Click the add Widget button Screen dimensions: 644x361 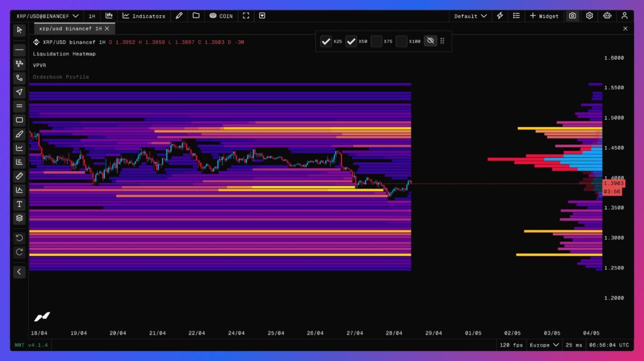coord(544,16)
